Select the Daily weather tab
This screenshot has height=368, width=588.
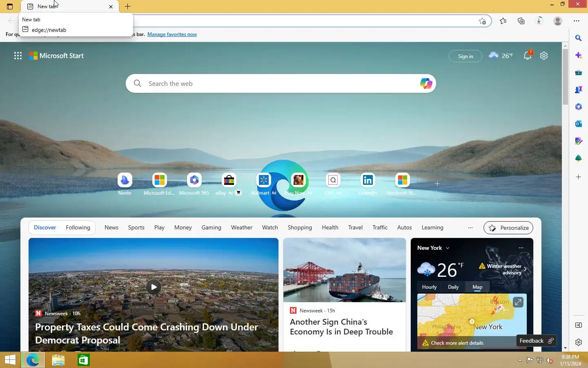click(x=453, y=287)
